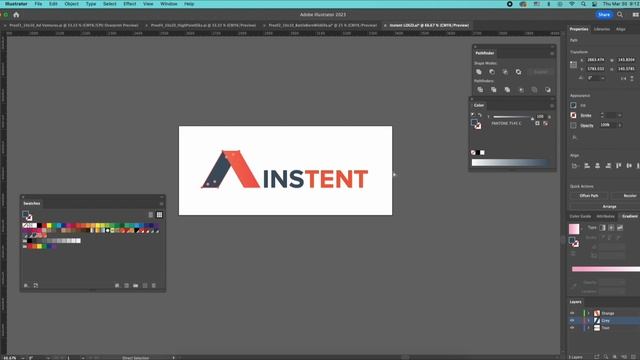Select the Linear Gradient type icon

(x=602, y=228)
